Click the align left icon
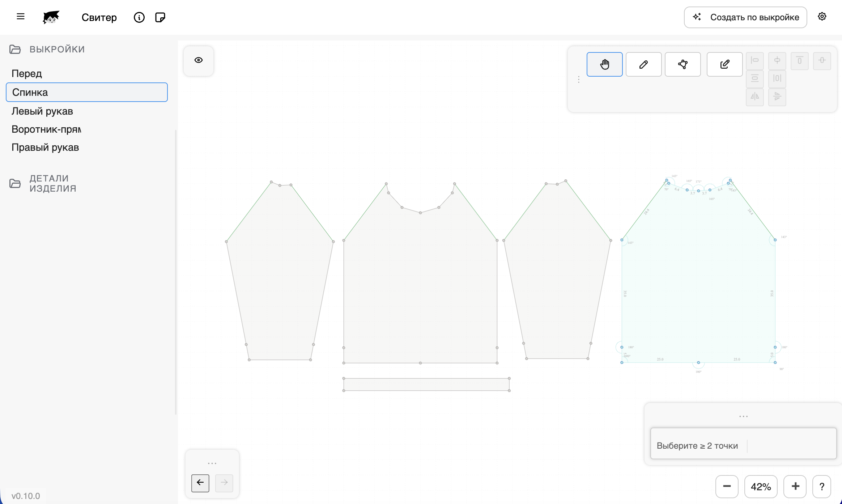 pos(755,60)
